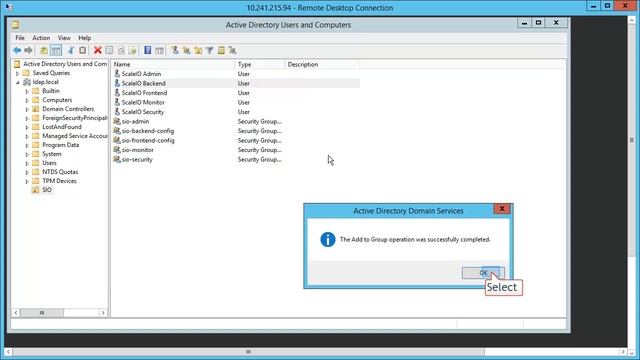
Task: Select the ScaleIO Backend user row
Action: pyautogui.click(x=236, y=83)
